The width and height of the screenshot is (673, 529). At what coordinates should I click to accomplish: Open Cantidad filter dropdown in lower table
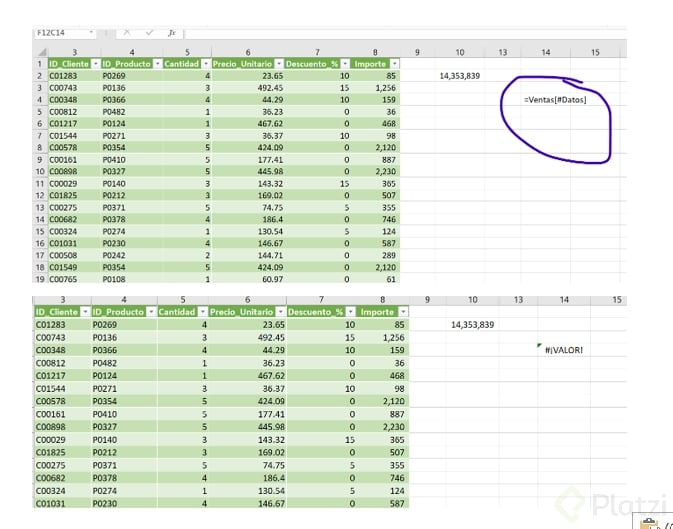point(203,312)
